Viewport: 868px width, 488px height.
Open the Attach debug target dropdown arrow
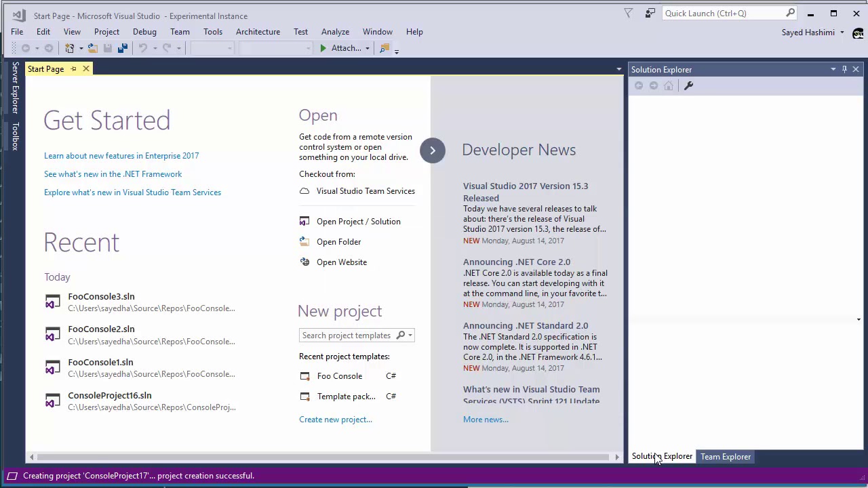pyautogui.click(x=367, y=48)
